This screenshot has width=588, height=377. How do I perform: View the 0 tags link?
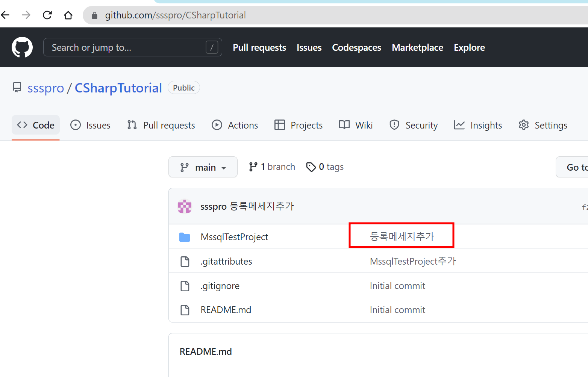325,167
